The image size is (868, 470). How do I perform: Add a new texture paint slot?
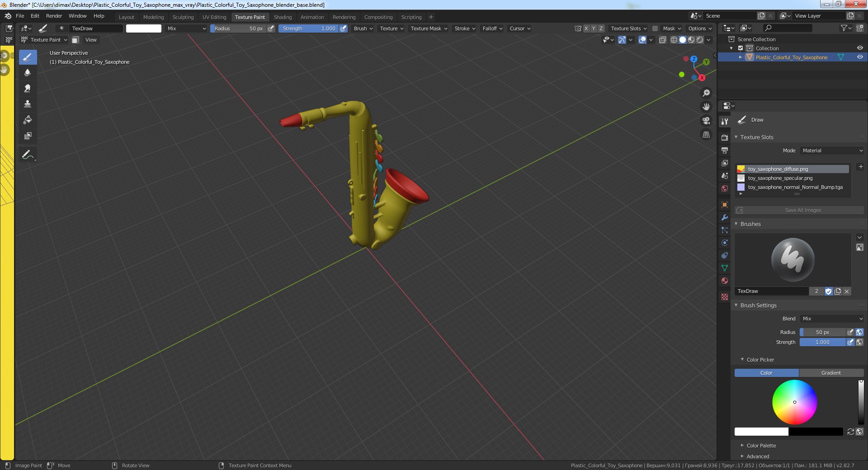[x=861, y=167]
